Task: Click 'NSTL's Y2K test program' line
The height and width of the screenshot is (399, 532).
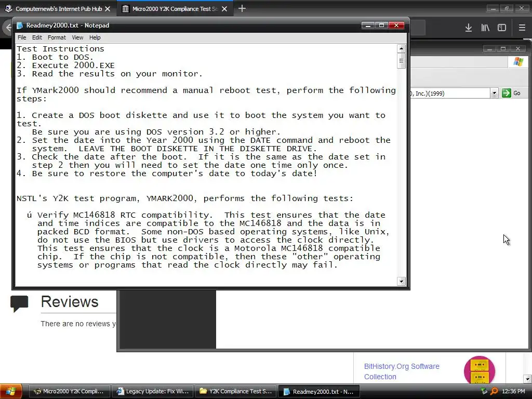Action: pyautogui.click(x=185, y=198)
